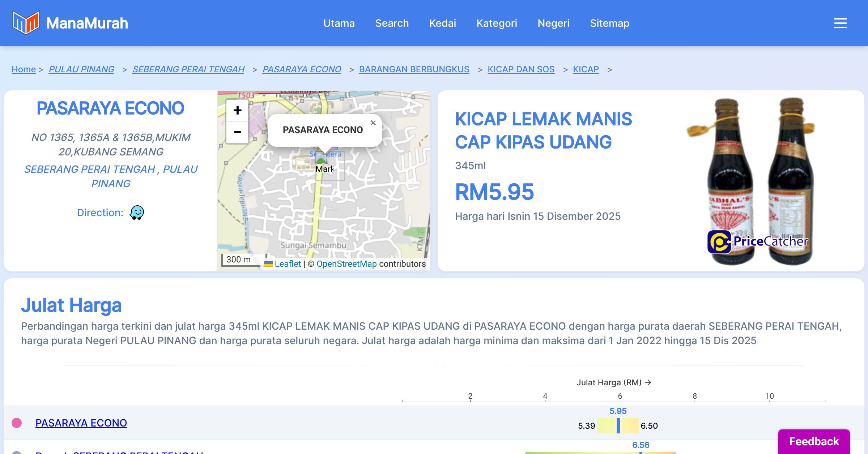Open the Sitemap page link
Screen dimensions: 868x454
point(609,23)
